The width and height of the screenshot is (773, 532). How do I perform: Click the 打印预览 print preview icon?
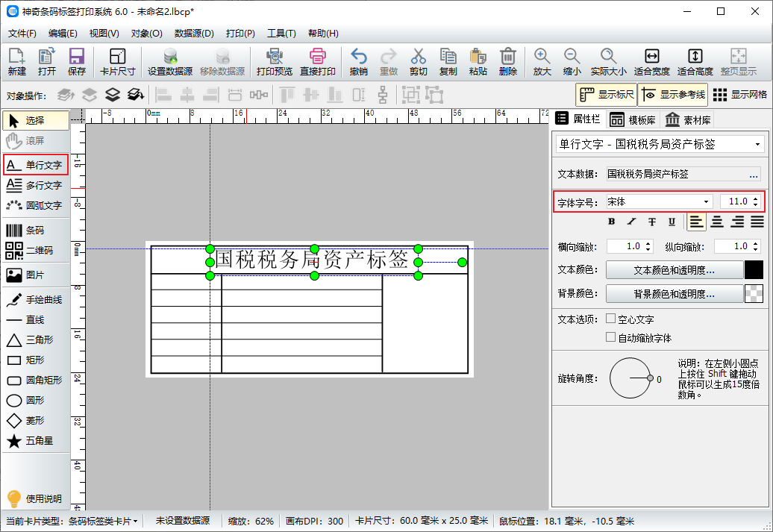[274, 62]
